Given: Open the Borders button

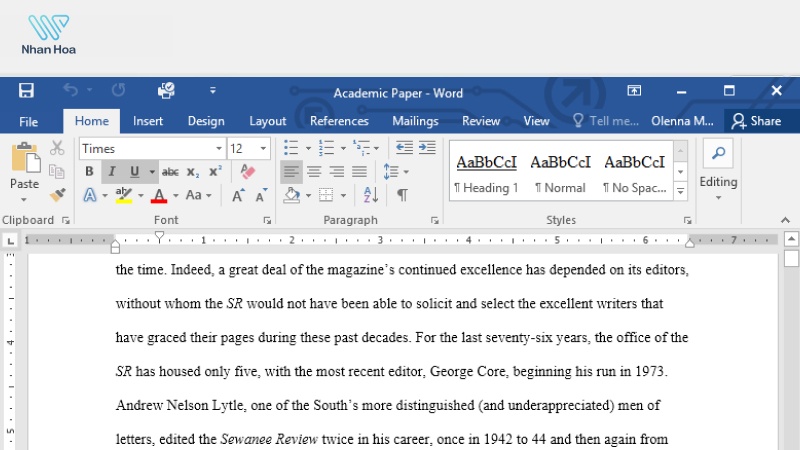Looking at the screenshot, I should pyautogui.click(x=326, y=195).
